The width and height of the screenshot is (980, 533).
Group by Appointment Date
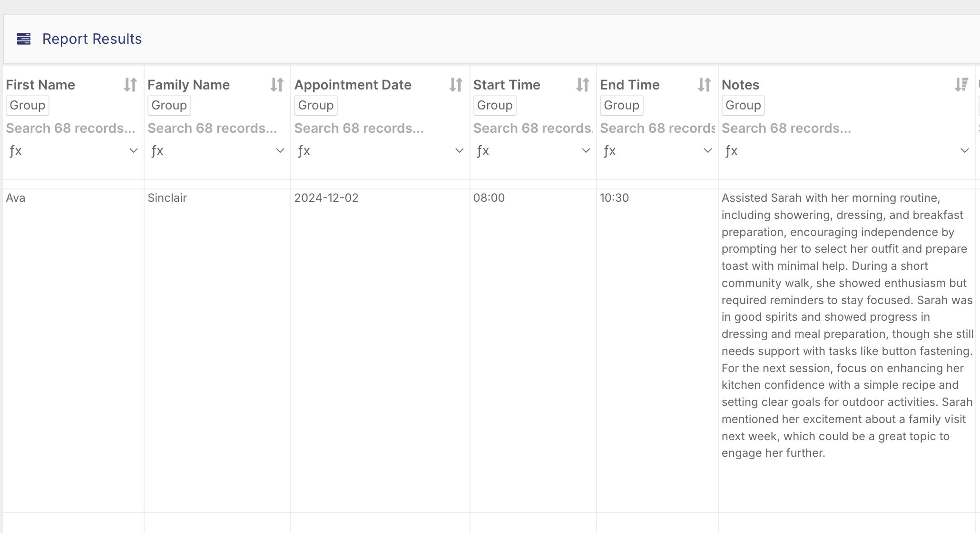click(316, 105)
